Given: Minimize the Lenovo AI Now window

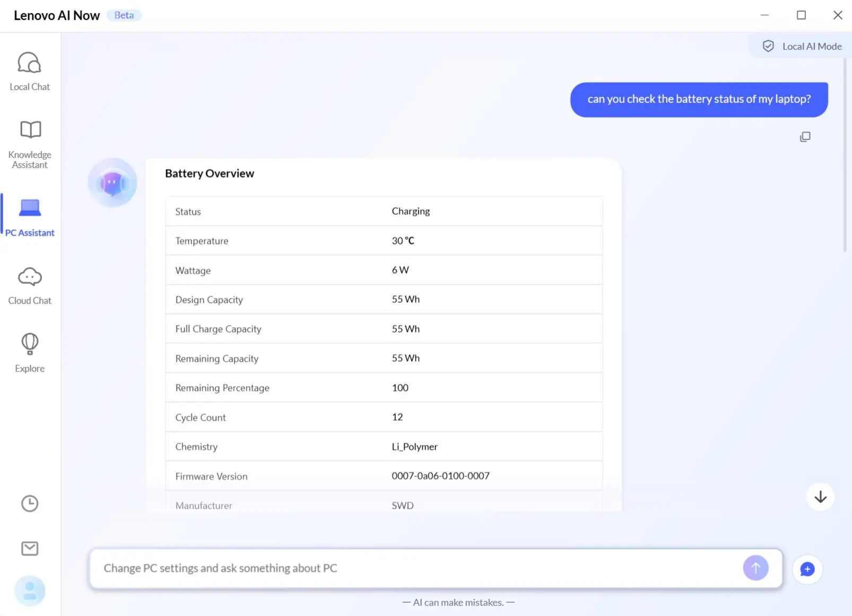Looking at the screenshot, I should [x=764, y=15].
